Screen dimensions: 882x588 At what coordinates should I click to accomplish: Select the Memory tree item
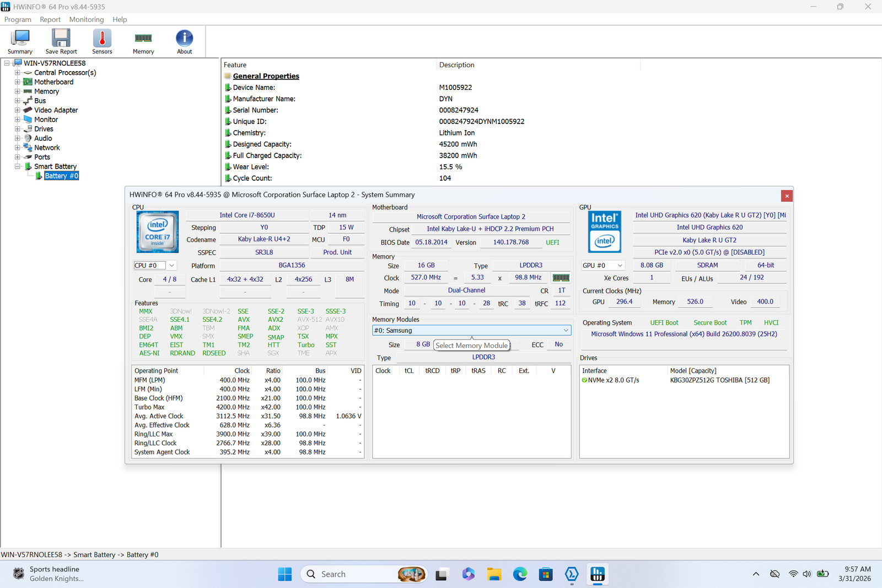tap(46, 91)
